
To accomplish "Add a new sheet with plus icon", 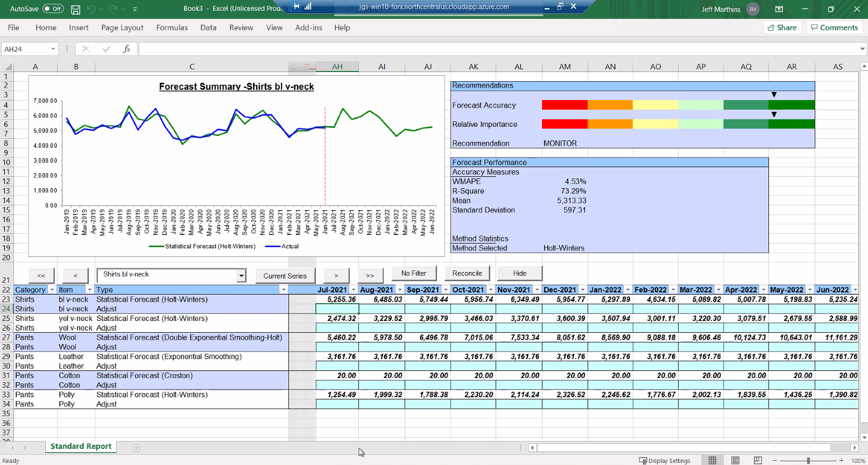I will click(136, 448).
